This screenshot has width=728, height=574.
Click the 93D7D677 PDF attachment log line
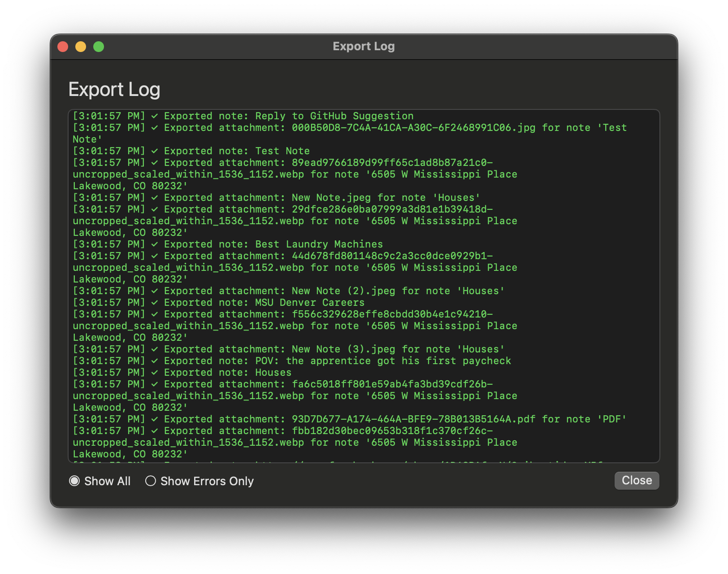tap(350, 419)
